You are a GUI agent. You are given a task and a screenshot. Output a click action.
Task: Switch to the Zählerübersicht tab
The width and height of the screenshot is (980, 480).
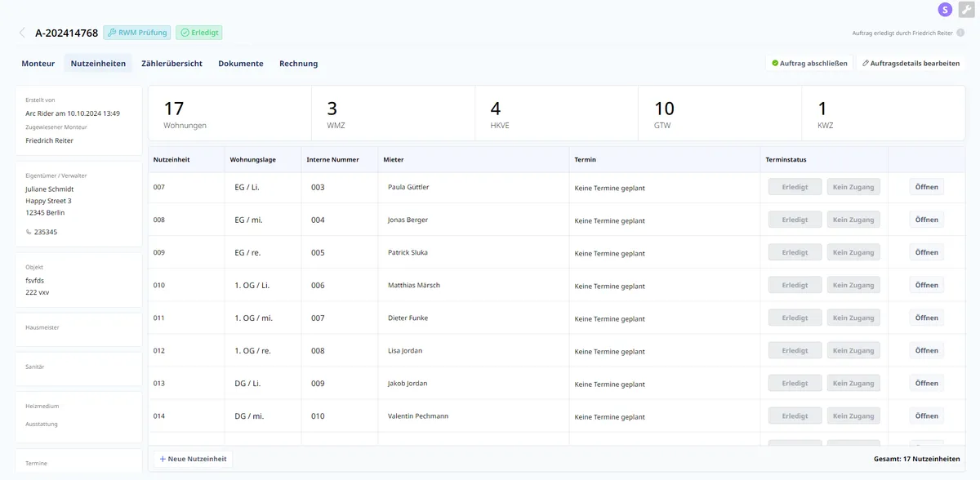[171, 64]
